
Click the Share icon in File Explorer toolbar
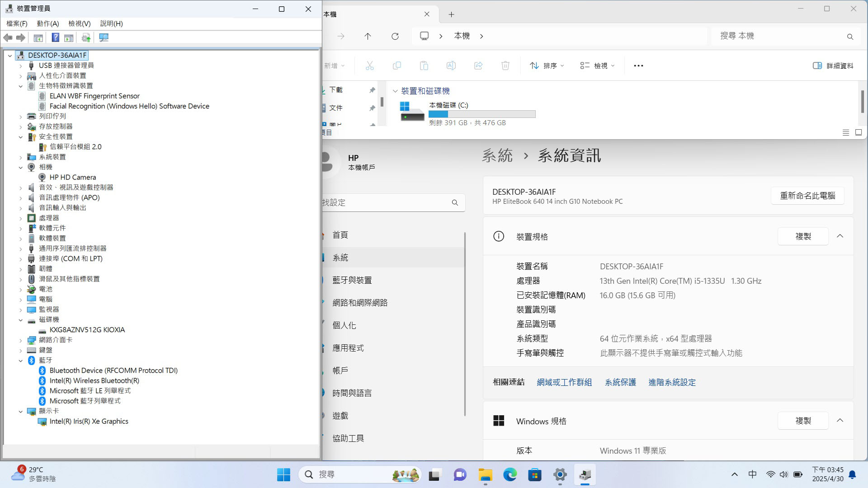coord(478,66)
